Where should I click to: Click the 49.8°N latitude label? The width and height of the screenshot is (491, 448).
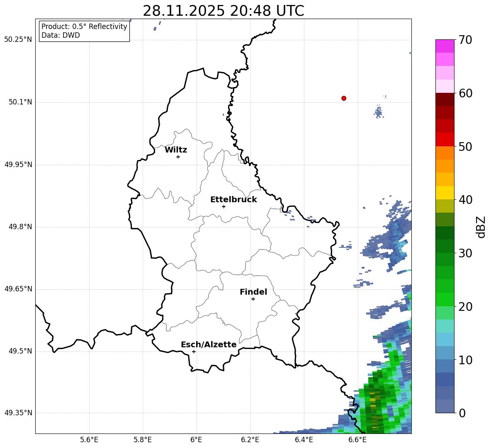click(x=20, y=227)
